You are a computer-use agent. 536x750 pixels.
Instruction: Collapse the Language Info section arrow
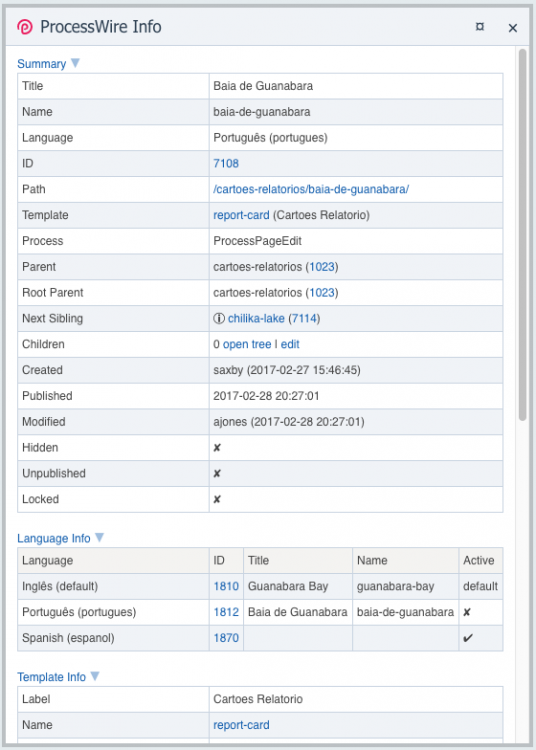tap(99, 537)
